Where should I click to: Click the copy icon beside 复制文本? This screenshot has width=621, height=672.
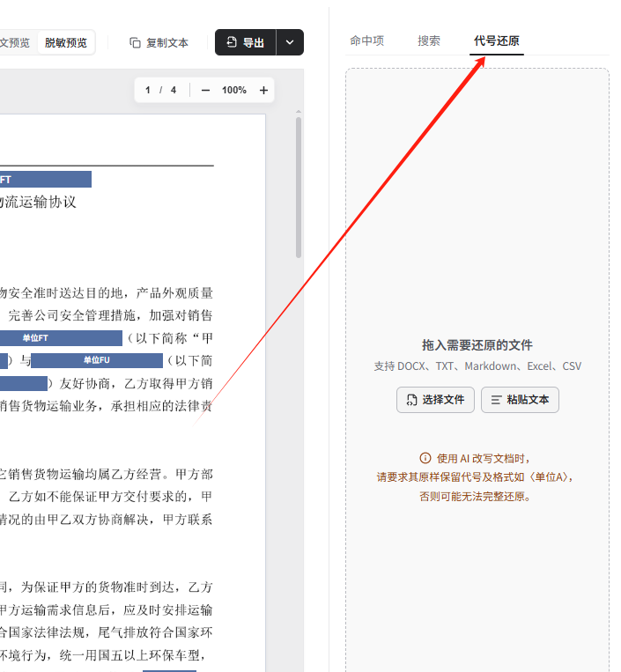pos(135,43)
